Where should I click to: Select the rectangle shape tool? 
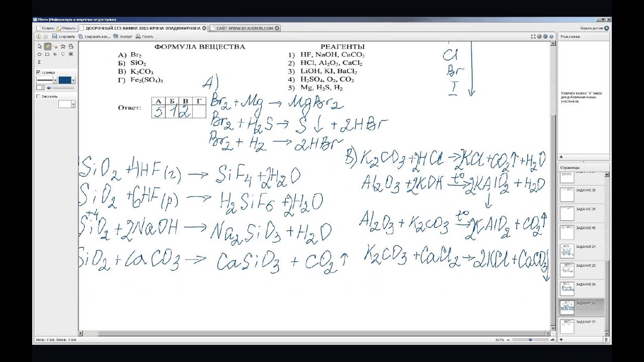(x=47, y=54)
